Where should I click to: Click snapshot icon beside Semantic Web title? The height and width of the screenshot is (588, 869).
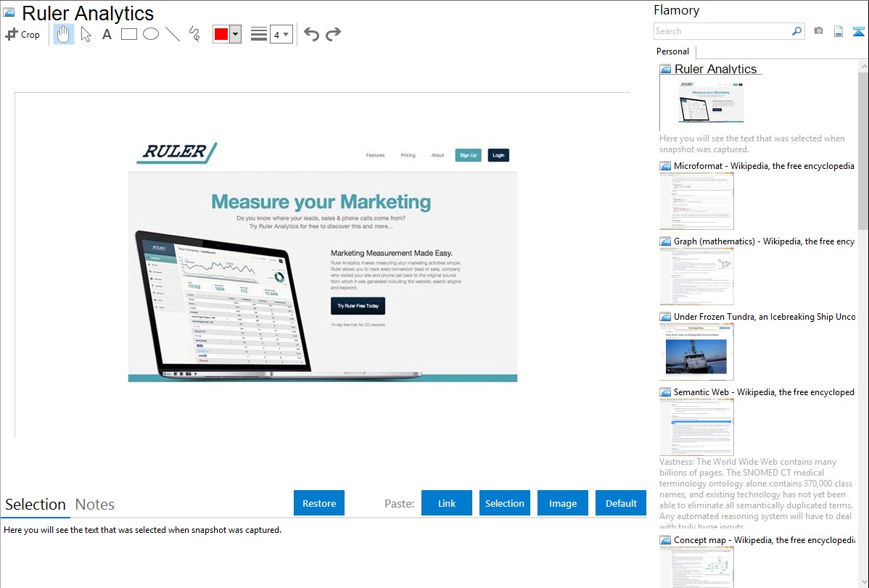coord(665,392)
